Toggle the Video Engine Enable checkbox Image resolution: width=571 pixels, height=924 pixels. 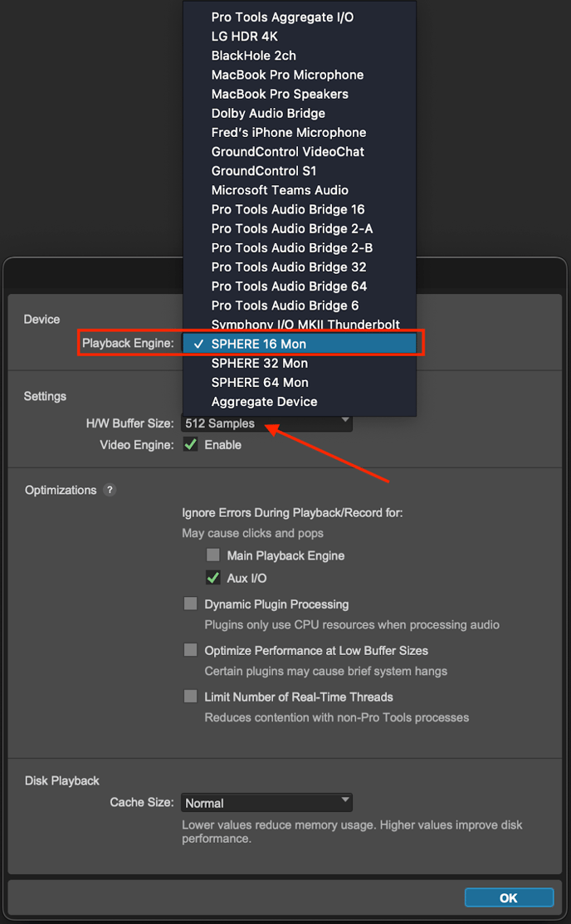click(x=191, y=444)
